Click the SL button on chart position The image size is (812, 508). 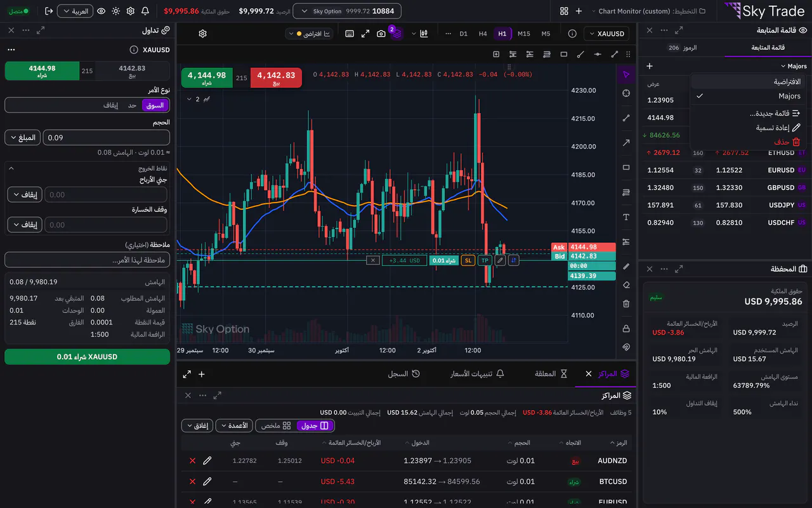click(x=468, y=260)
